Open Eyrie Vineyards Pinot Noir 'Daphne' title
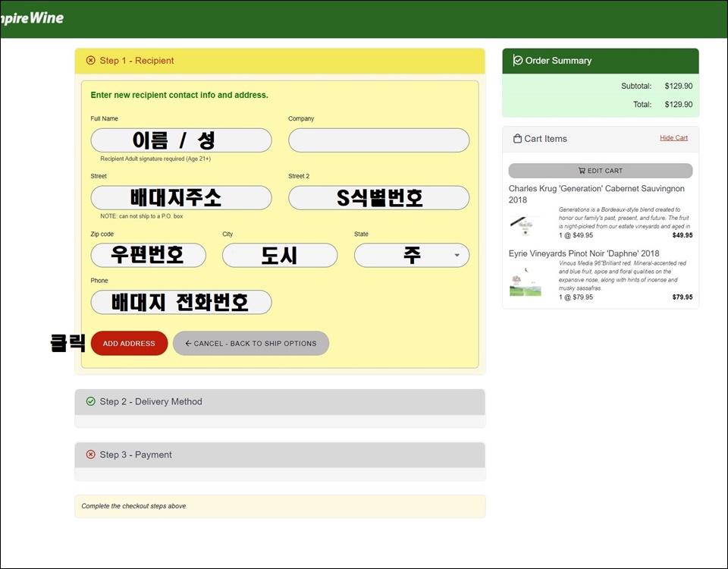The height and width of the screenshot is (569, 728). click(584, 253)
